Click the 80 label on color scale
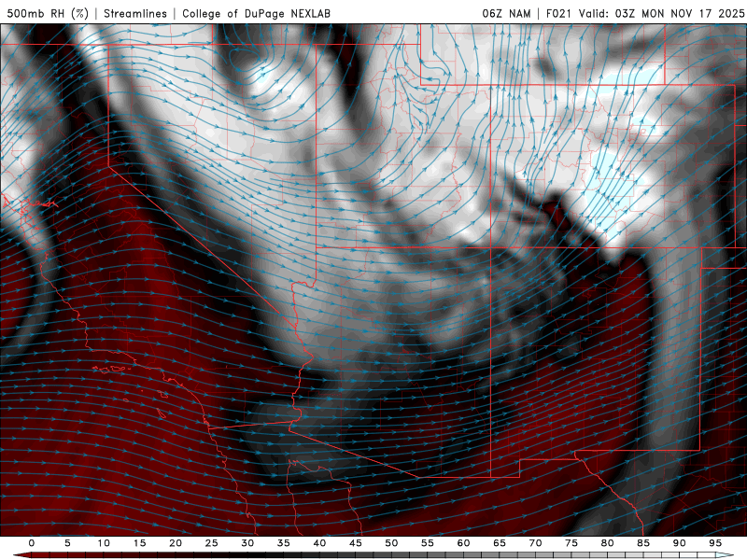The height and width of the screenshot is (560, 747). click(608, 543)
